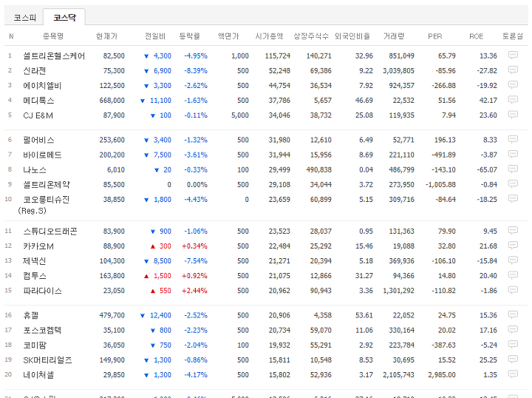Click the current price 668,000
This screenshot has width=532, height=398.
112,101
